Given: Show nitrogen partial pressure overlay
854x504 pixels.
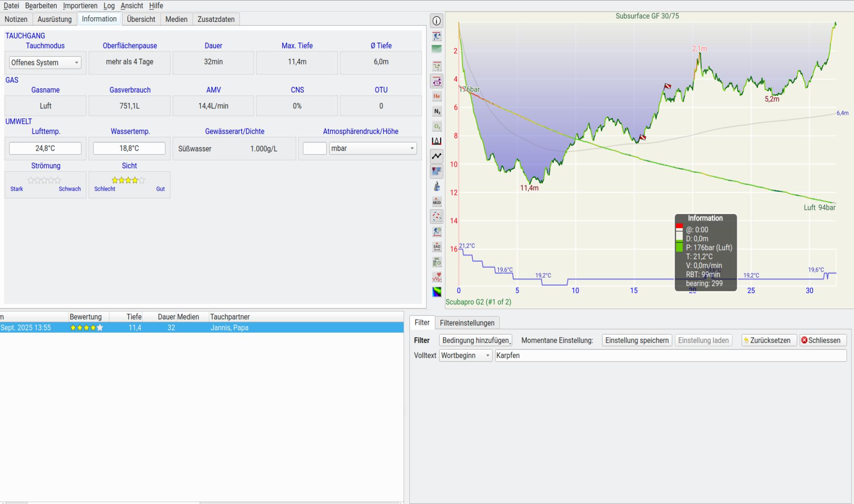Looking at the screenshot, I should tap(436, 111).
